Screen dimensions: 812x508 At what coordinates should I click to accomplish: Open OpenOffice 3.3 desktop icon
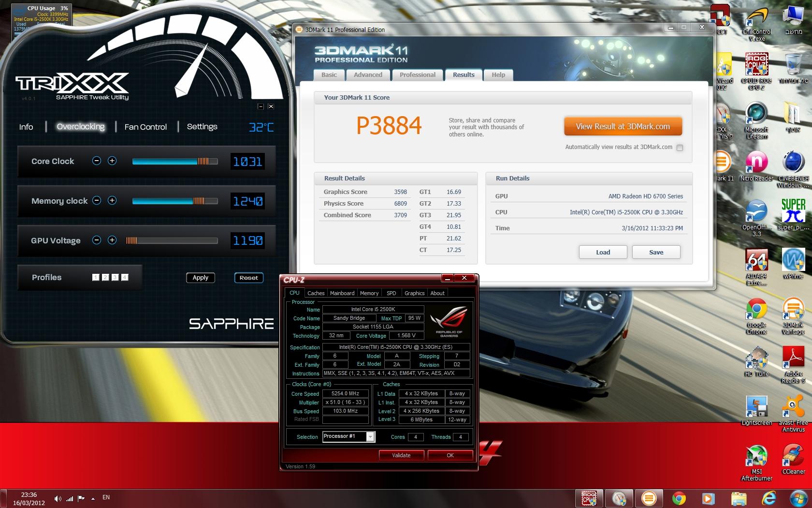pyautogui.click(x=757, y=218)
